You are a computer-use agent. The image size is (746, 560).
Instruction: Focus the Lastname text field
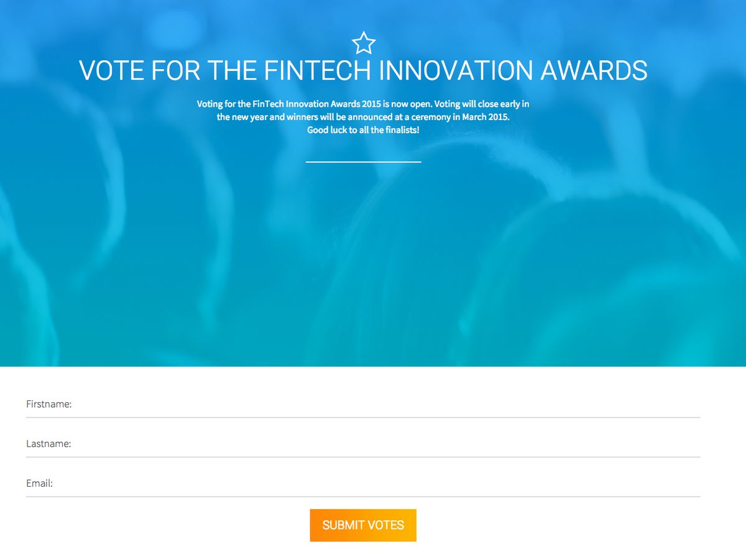point(385,444)
